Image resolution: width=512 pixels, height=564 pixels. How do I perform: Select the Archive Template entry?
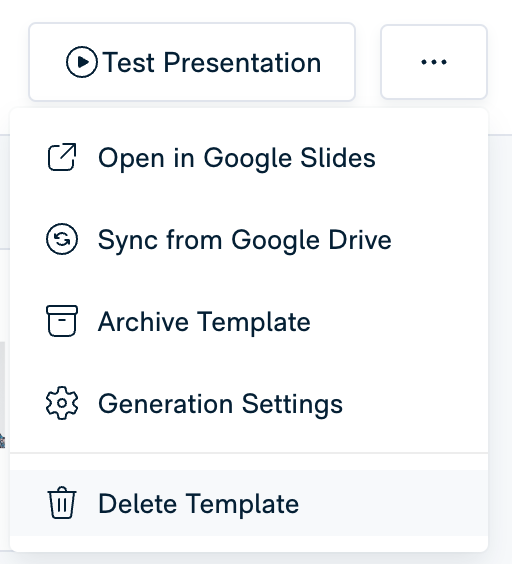[x=249, y=321]
